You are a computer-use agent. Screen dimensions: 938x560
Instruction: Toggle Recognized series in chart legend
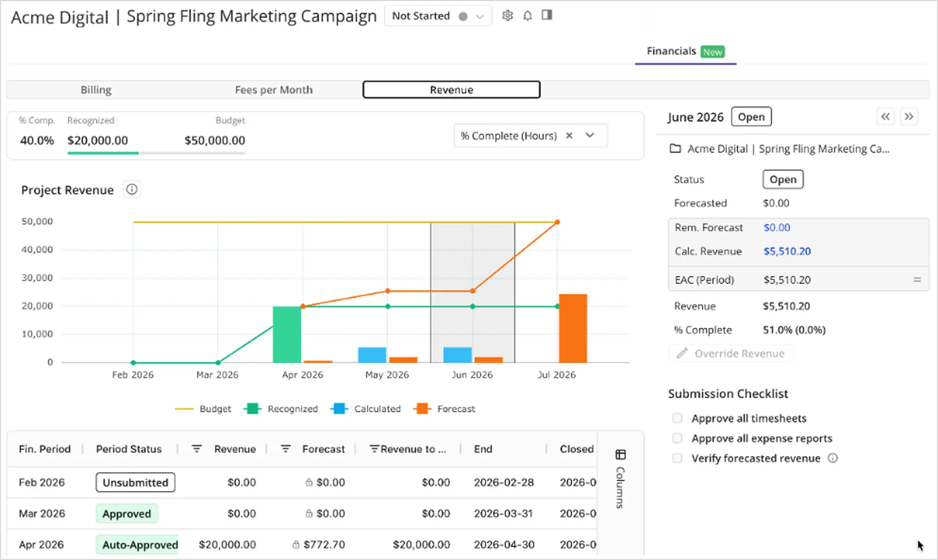click(x=281, y=409)
